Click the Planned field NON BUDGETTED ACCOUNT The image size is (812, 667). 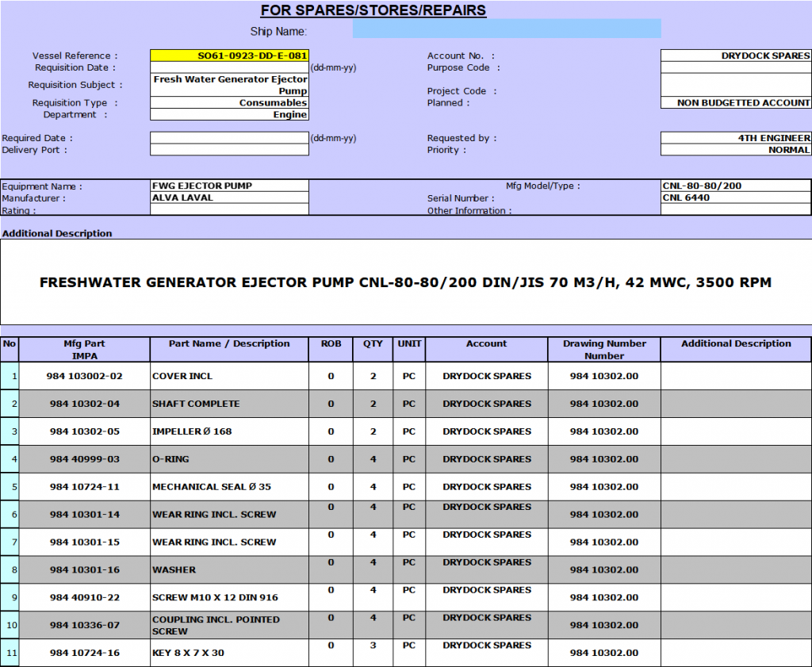(x=735, y=103)
